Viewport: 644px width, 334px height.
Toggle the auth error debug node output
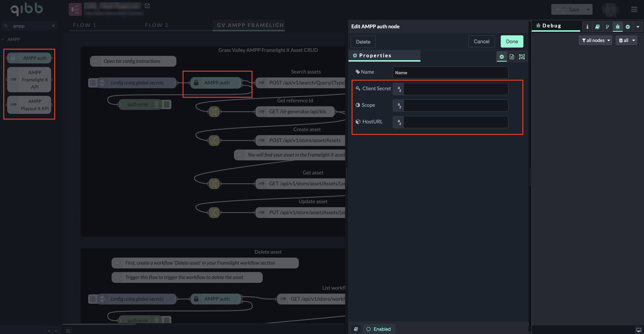[167, 104]
